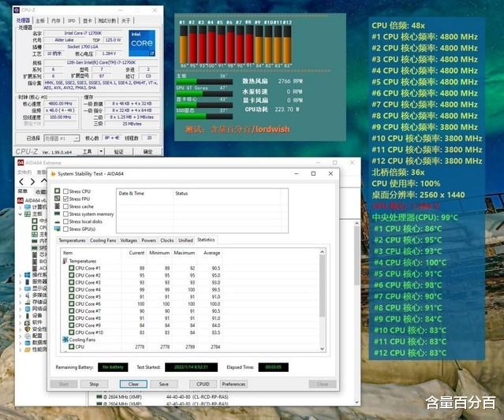Viewport: 504px width, 420px height.
Task: Click the CPUID button
Action: [203, 384]
